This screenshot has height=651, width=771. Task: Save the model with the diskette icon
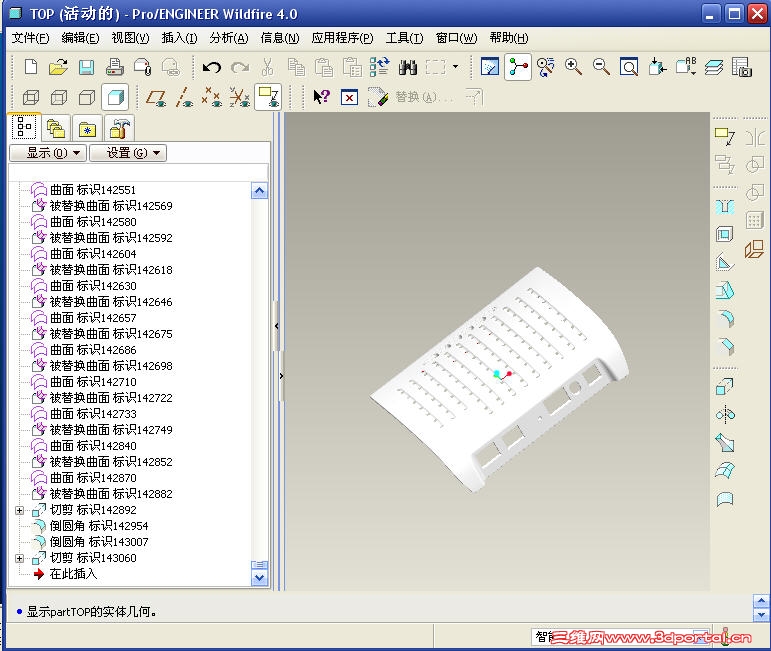(87, 67)
